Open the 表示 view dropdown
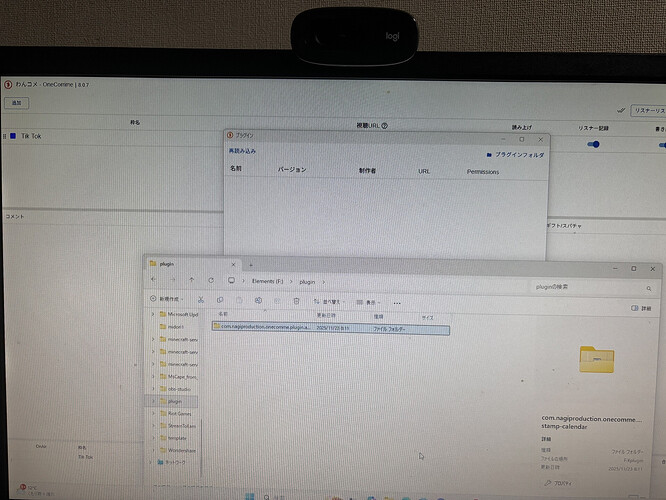The image size is (666, 500). click(368, 302)
